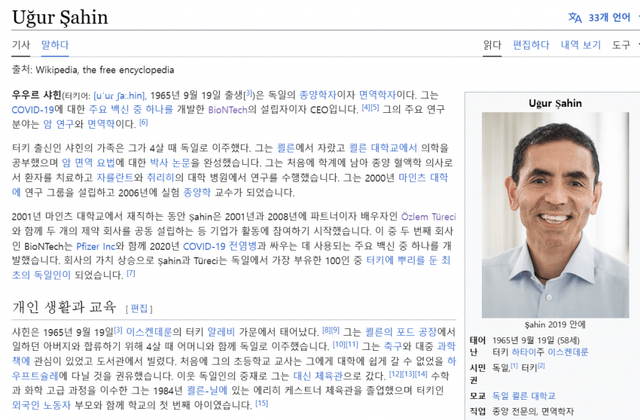Open the 33개 언어 language dropdown
This screenshot has height=420, width=640.
608,17
